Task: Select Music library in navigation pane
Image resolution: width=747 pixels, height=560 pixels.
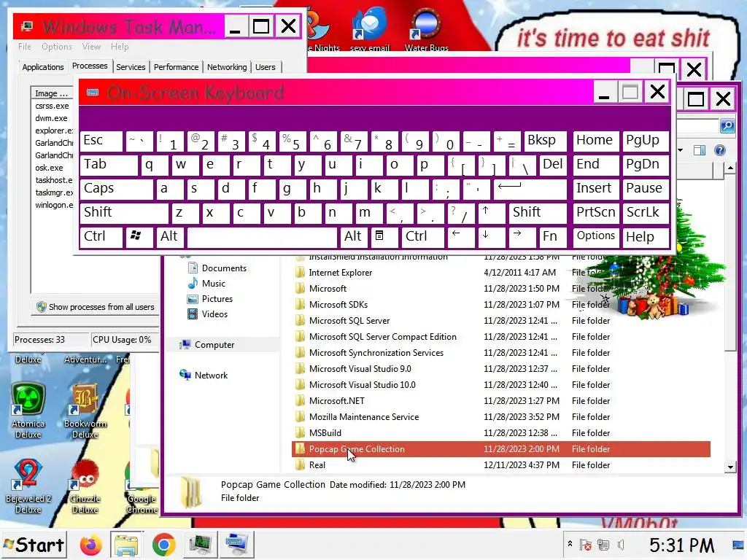Action: point(206,284)
